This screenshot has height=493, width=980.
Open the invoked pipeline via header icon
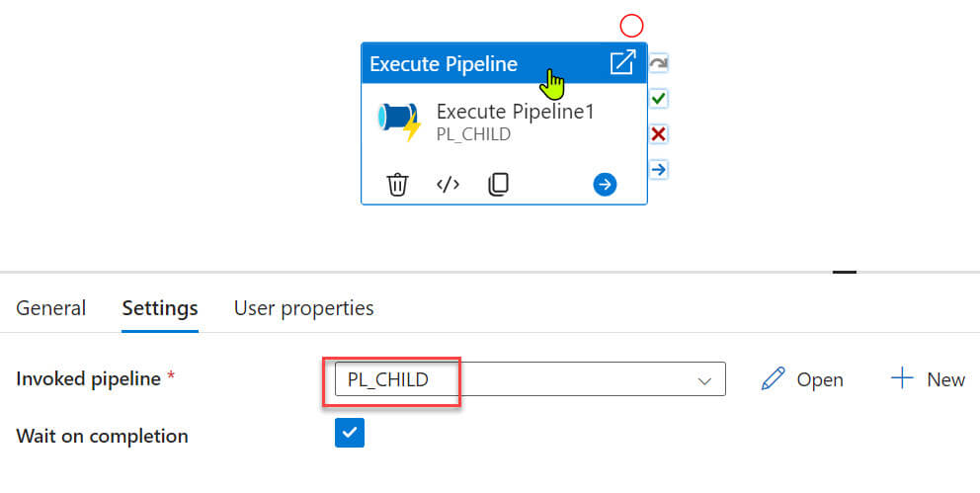tap(622, 63)
